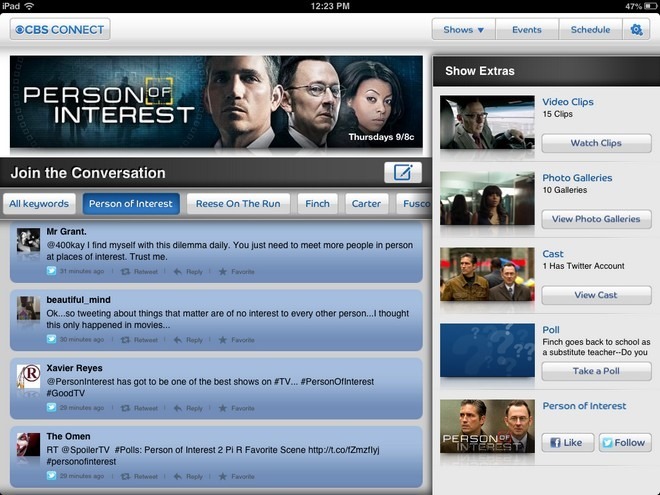660x495 pixels.
Task: Tap the compose tweet icon
Action: (x=403, y=172)
